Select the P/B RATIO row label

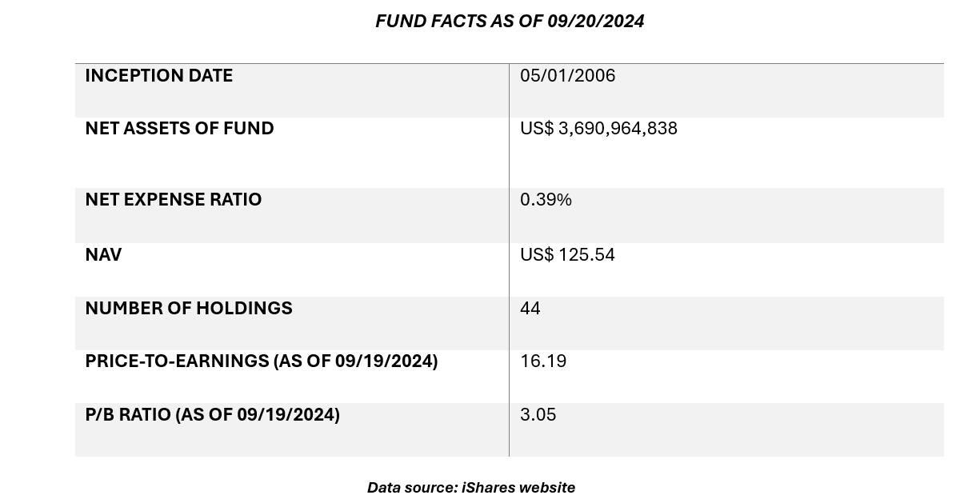tap(212, 415)
